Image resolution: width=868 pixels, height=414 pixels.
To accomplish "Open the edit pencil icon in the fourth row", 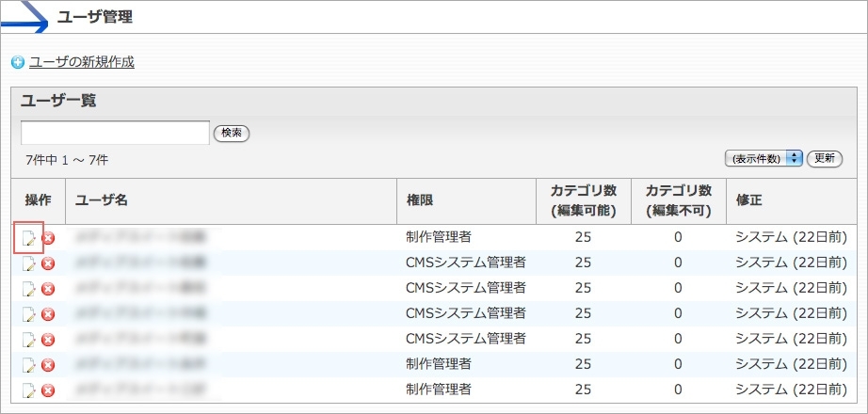I will pos(29,314).
